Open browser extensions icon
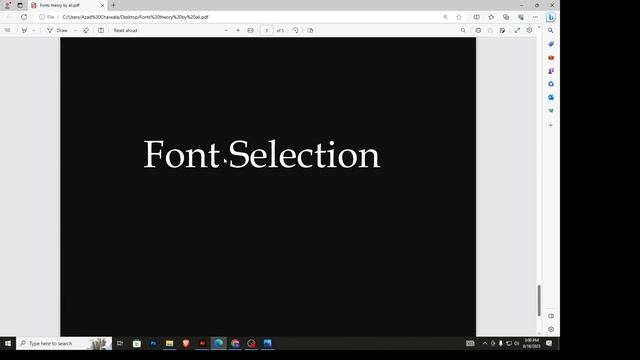This screenshot has width=640, height=360. click(520, 17)
